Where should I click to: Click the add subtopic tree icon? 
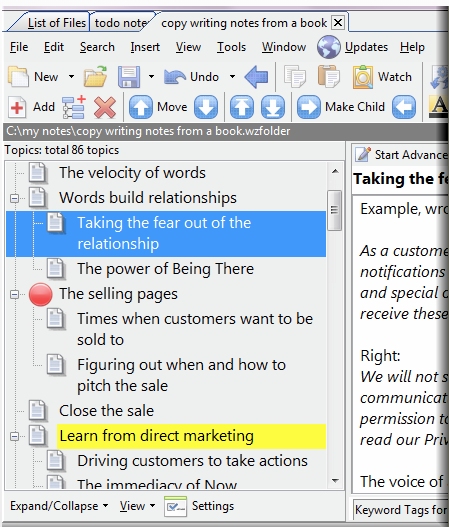point(74,107)
